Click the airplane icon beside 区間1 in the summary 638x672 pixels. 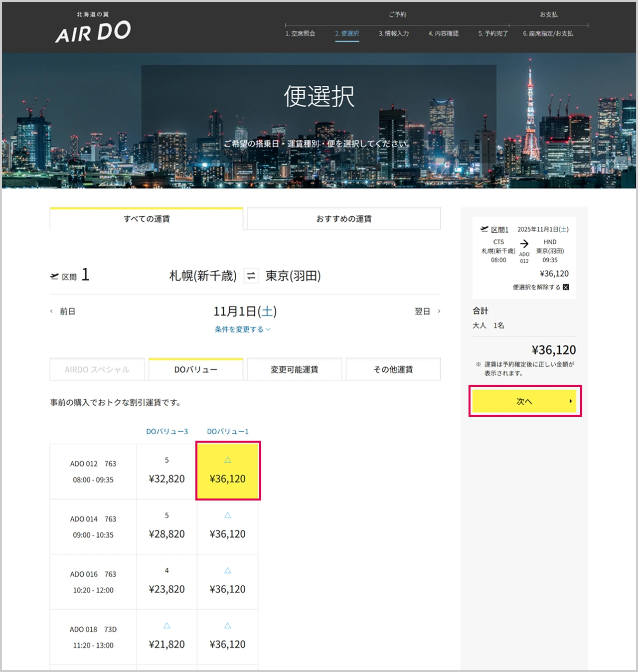(484, 229)
